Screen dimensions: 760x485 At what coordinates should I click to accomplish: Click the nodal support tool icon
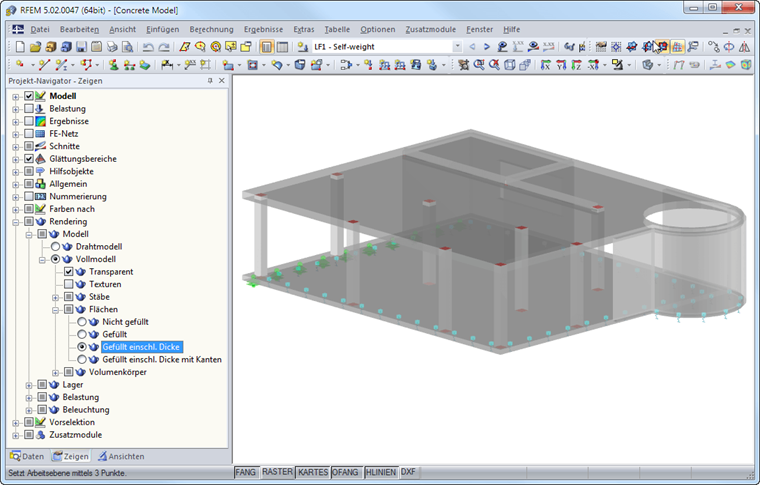113,64
